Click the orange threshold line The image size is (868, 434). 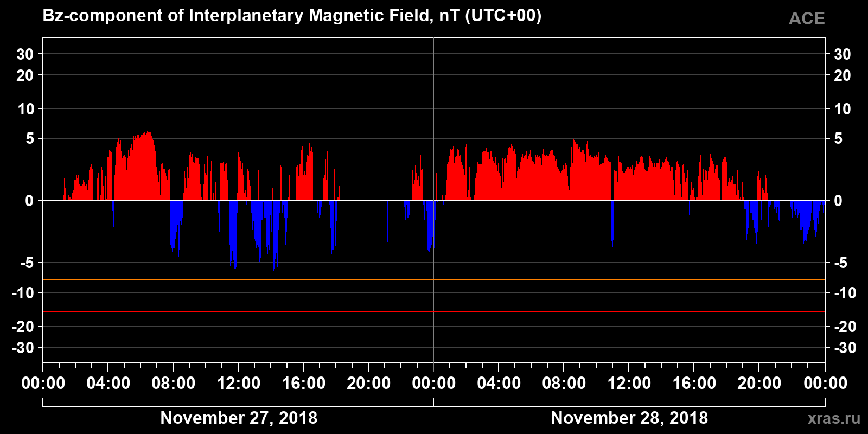(x=434, y=279)
